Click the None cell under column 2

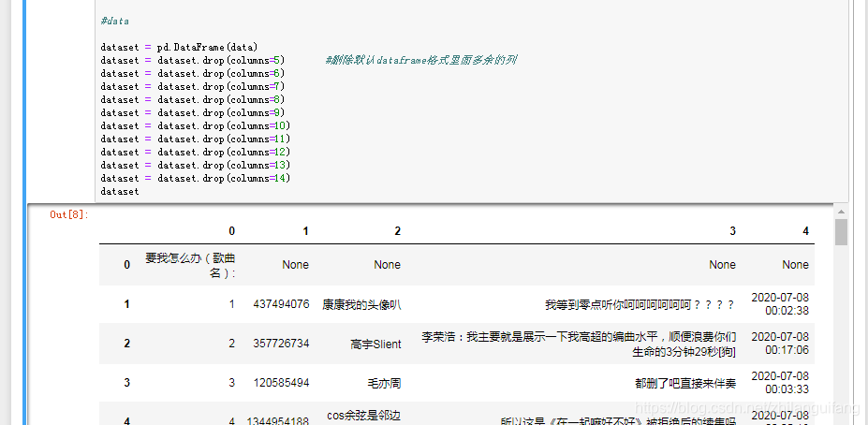click(387, 265)
